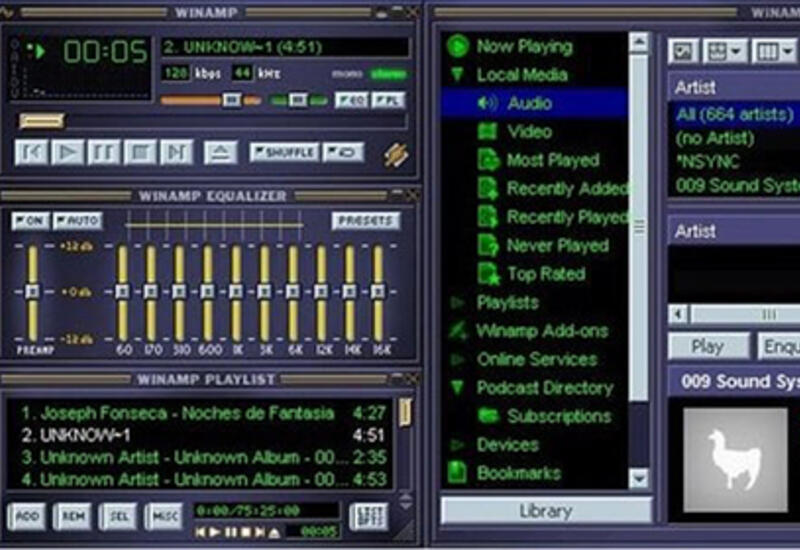
Task: Expand the Playlists tree node
Action: pyautogui.click(x=457, y=303)
